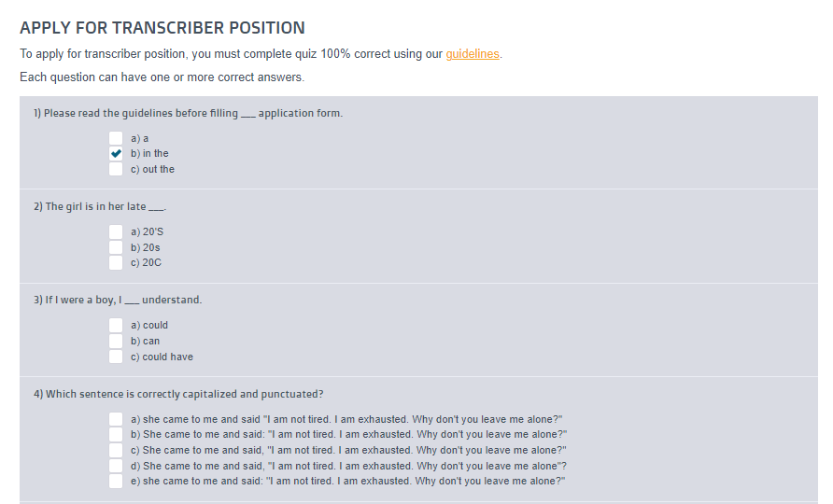
Task: Tick question 4 option c checkbox
Action: (x=116, y=450)
